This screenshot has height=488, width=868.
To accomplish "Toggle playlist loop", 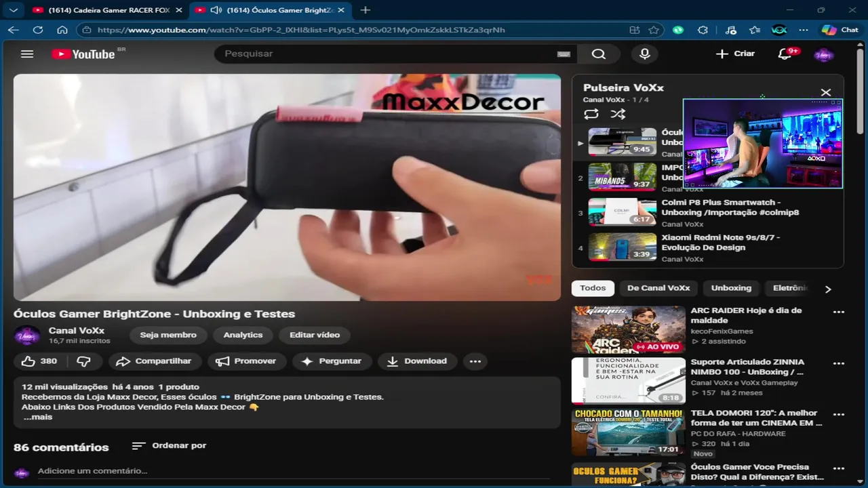I will click(591, 114).
